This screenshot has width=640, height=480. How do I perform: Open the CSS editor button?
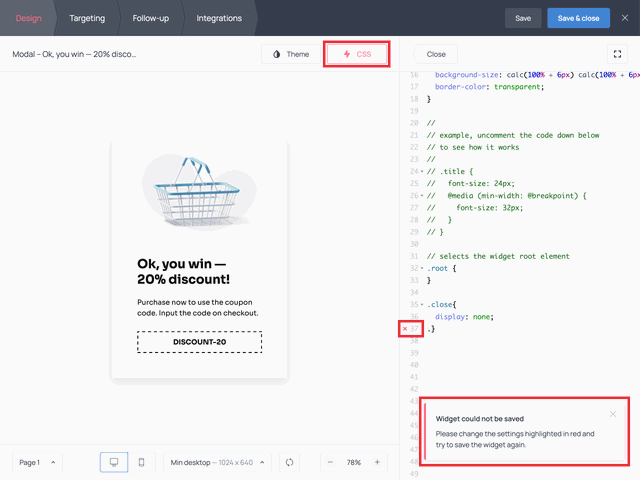point(356,54)
